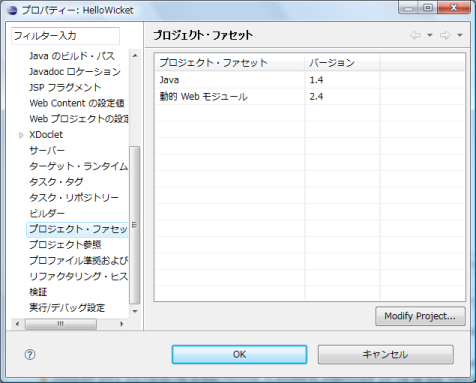Click the tree scroll up arrow
This screenshot has height=383, width=476.
pos(135,56)
